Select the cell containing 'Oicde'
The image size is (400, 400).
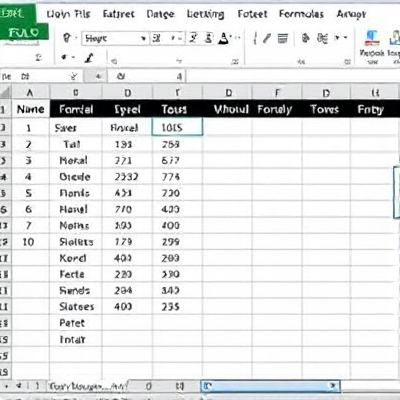tap(76, 177)
